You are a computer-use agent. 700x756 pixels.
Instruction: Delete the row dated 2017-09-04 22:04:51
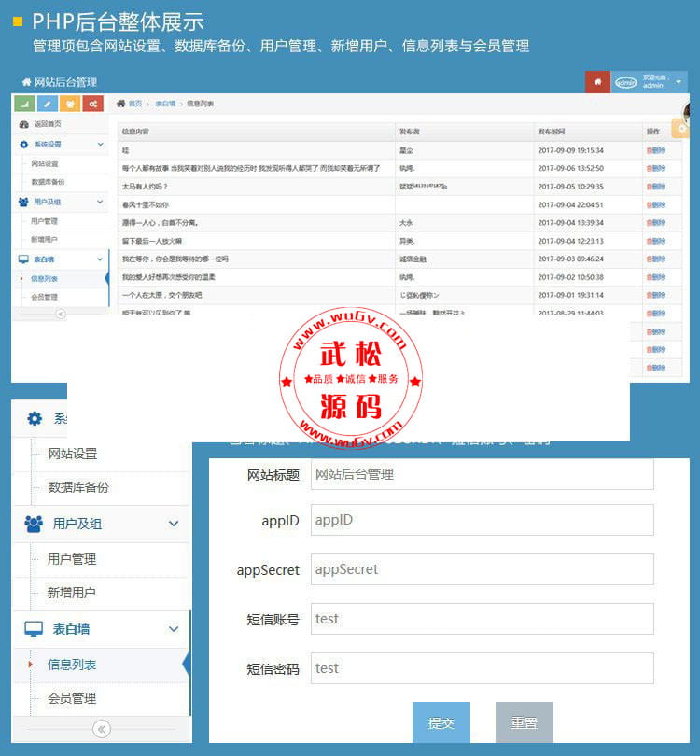655,205
